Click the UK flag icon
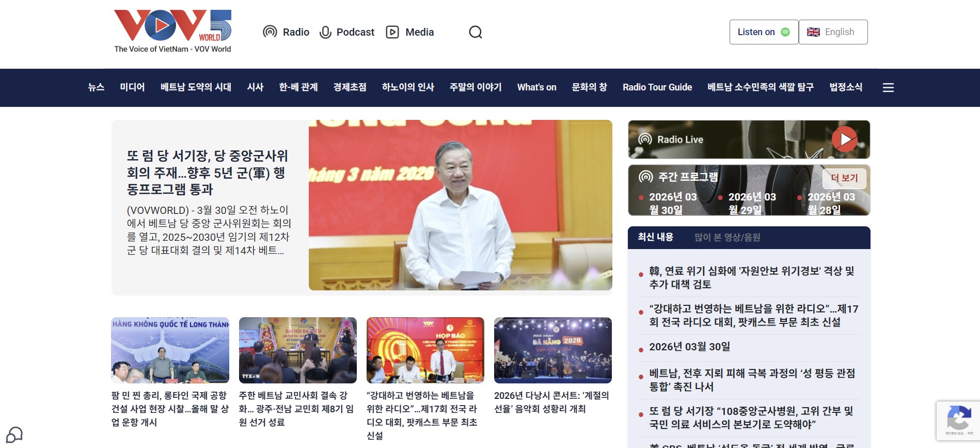980x448 pixels. pos(813,32)
